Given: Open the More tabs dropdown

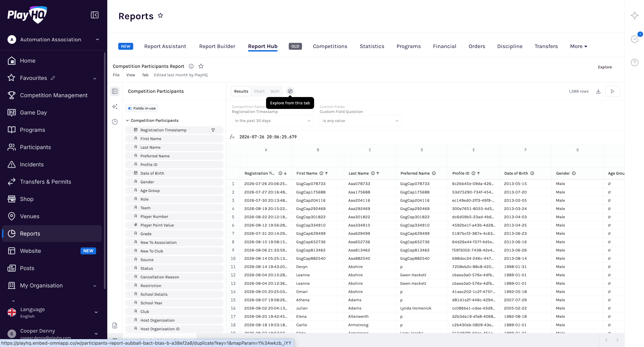Looking at the screenshot, I should pos(578,46).
